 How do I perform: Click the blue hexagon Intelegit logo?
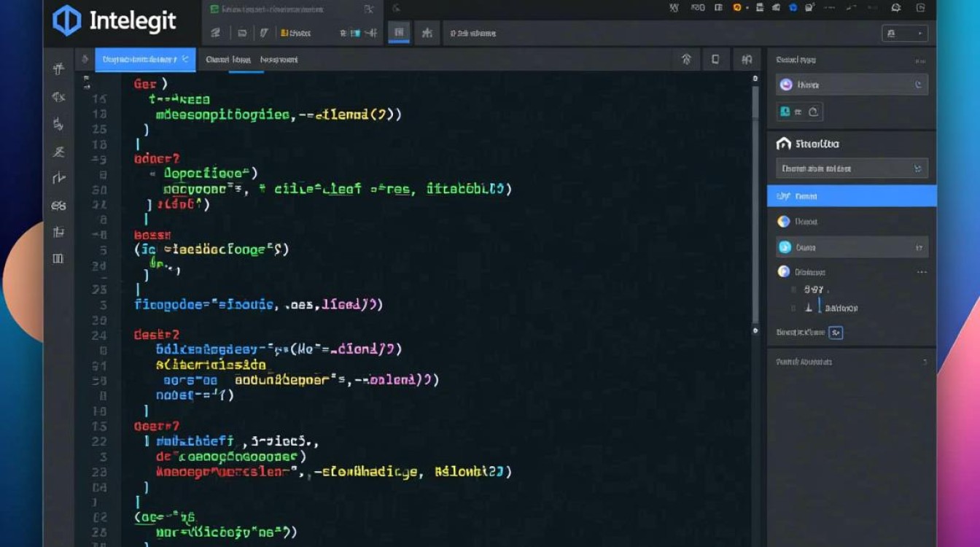66,20
